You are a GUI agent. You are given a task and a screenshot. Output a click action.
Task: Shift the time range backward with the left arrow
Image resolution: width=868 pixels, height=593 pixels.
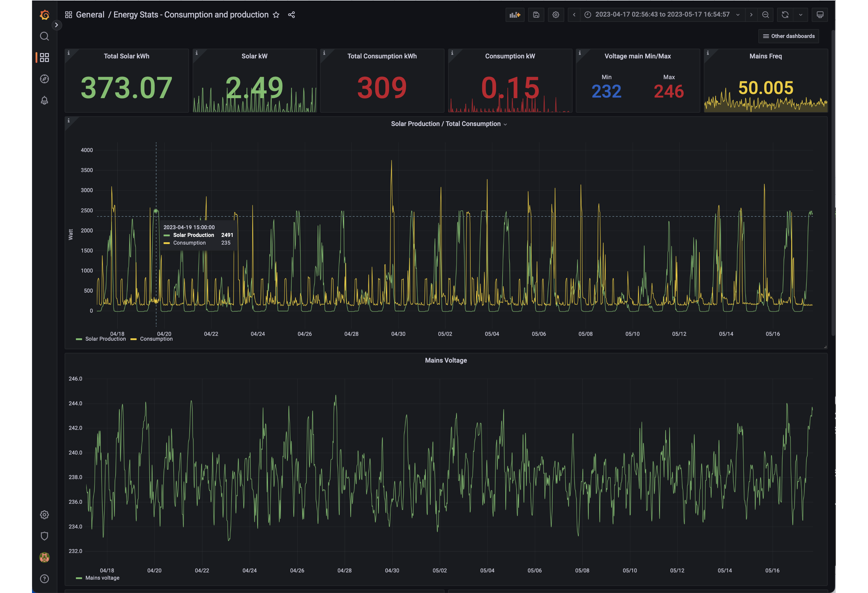click(574, 15)
